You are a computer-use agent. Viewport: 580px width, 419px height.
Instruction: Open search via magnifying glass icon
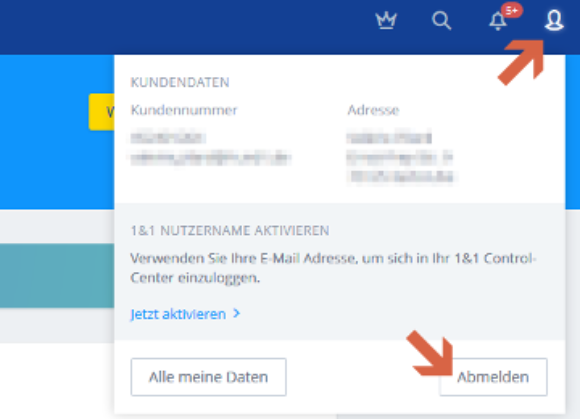(441, 20)
